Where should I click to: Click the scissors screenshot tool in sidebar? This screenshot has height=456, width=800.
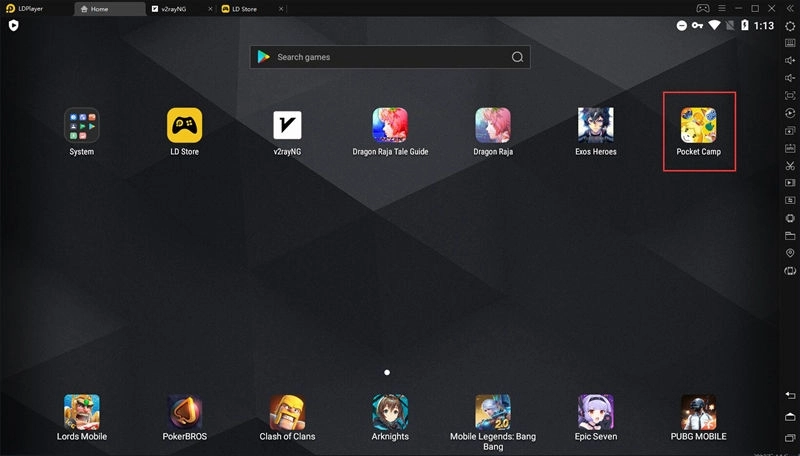click(x=790, y=165)
